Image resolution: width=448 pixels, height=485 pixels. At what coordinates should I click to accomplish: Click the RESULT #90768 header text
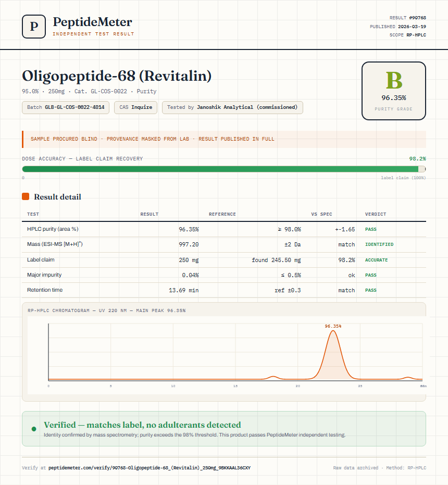(x=408, y=18)
